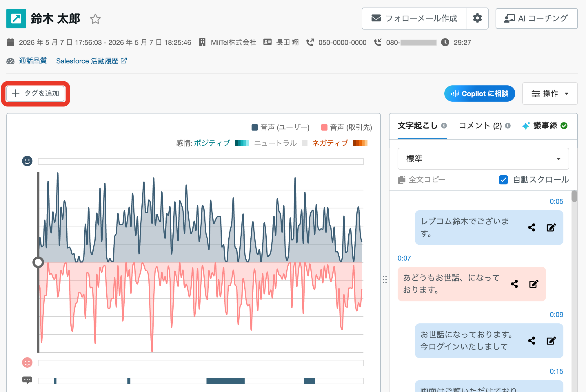This screenshot has height=392, width=586.
Task: Click the Copilot に相談 button
Action: [480, 94]
